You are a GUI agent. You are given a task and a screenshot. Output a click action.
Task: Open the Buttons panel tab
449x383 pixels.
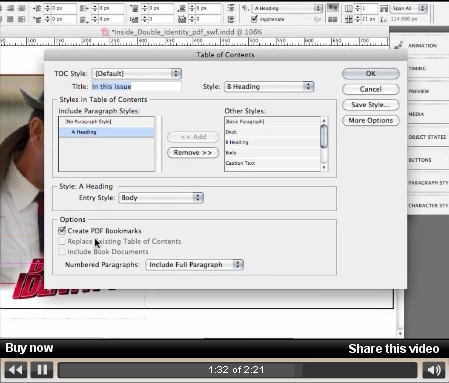point(420,160)
